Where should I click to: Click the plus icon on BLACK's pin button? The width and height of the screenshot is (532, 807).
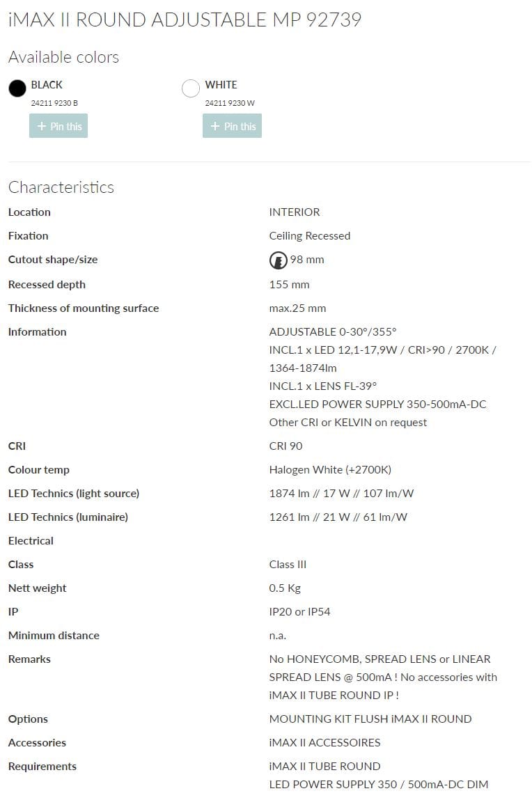click(41, 126)
